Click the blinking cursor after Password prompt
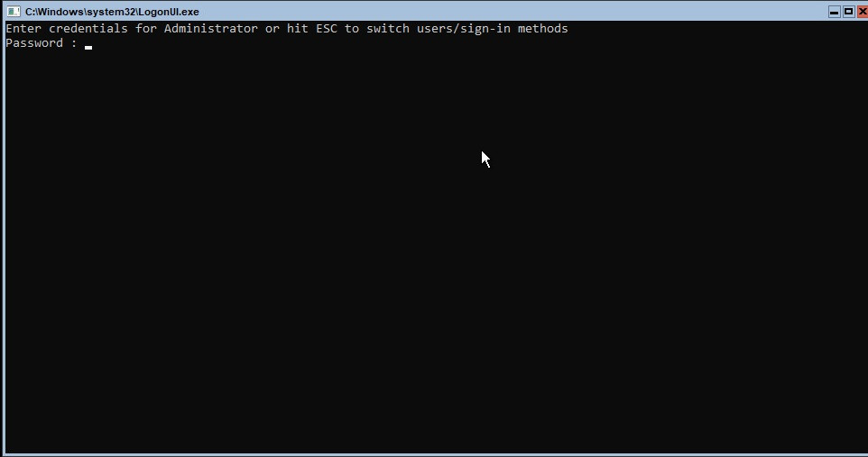 click(88, 48)
